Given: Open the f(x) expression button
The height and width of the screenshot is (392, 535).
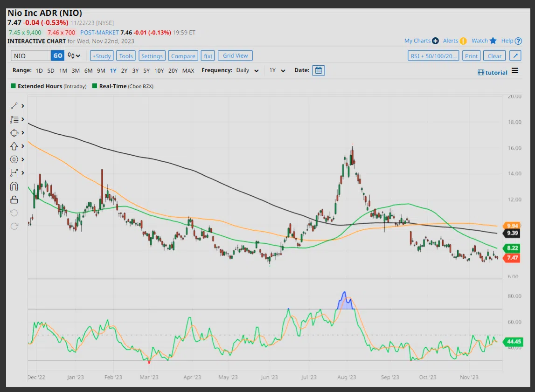Looking at the screenshot, I should pyautogui.click(x=208, y=55).
